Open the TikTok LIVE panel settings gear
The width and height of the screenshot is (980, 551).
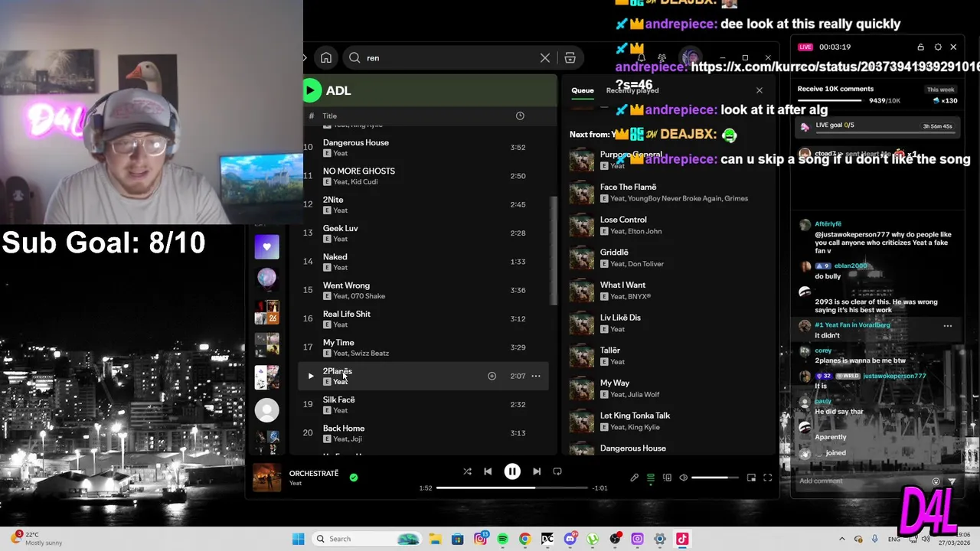point(938,47)
